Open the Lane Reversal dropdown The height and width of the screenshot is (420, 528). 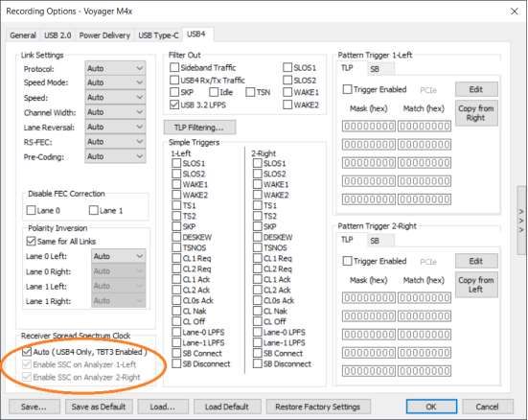click(x=115, y=128)
